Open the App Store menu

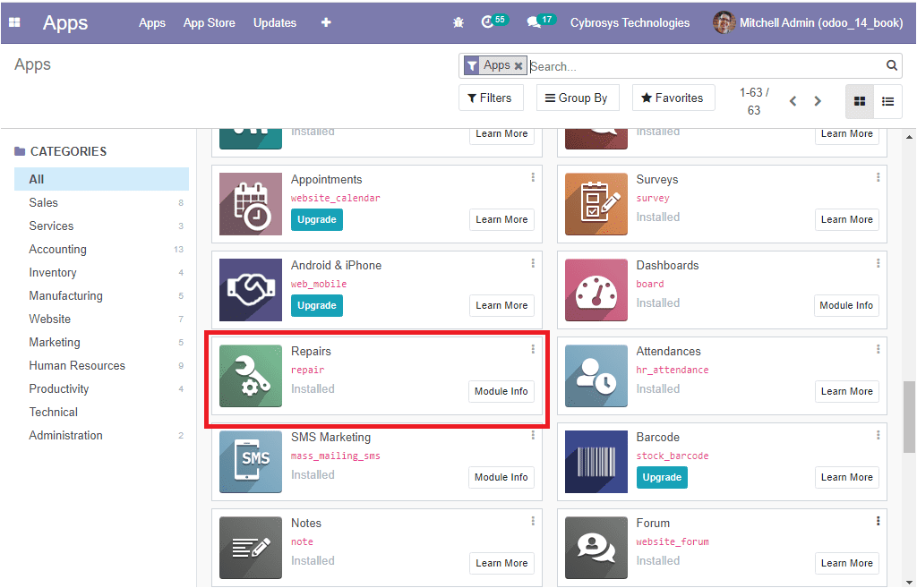pos(210,22)
